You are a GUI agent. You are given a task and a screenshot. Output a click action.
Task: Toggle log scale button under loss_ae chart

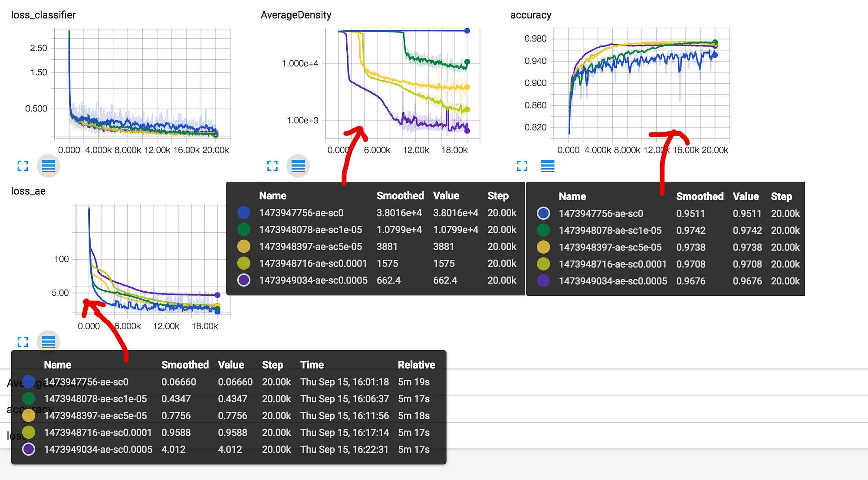click(x=48, y=342)
